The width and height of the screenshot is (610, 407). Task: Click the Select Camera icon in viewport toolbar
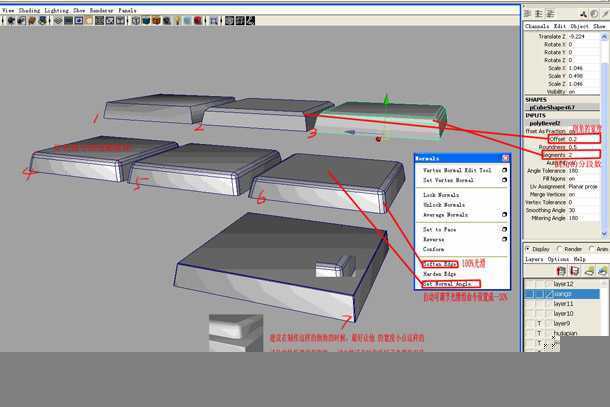coord(11,20)
